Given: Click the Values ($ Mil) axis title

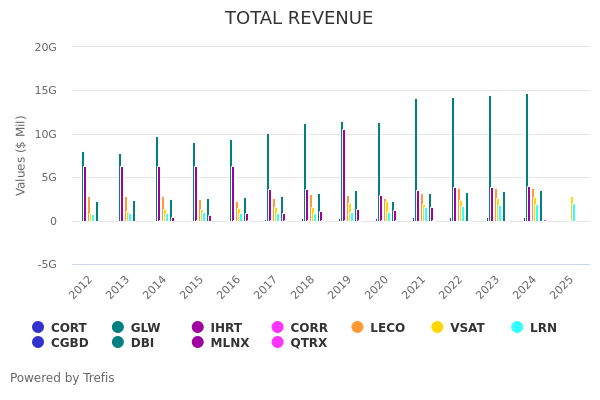Looking at the screenshot, I should point(21,155).
